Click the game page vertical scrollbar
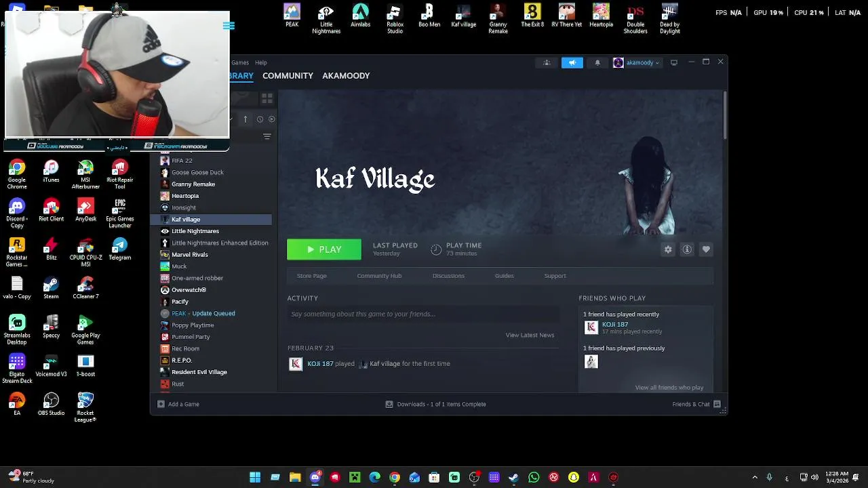The width and height of the screenshot is (868, 488). (724, 115)
